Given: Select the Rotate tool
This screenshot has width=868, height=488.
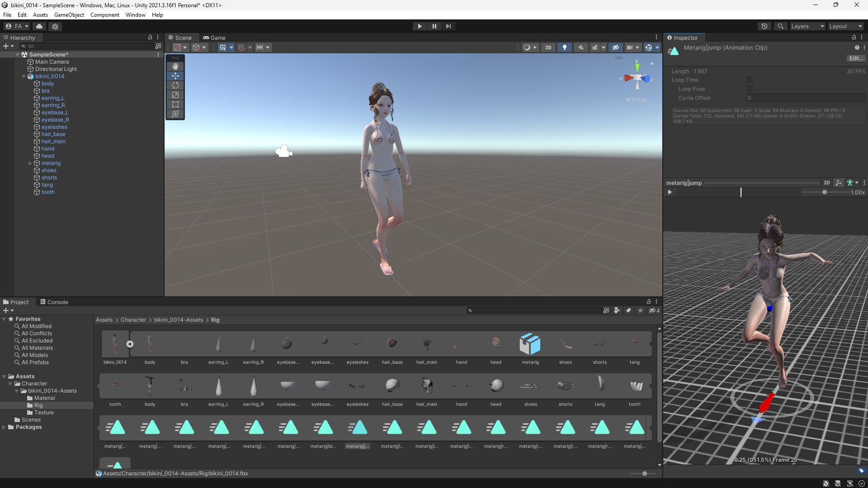Looking at the screenshot, I should click(x=175, y=85).
